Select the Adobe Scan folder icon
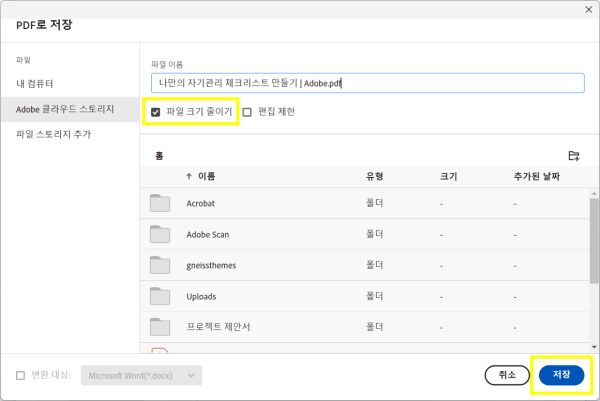The height and width of the screenshot is (401, 600). [160, 234]
